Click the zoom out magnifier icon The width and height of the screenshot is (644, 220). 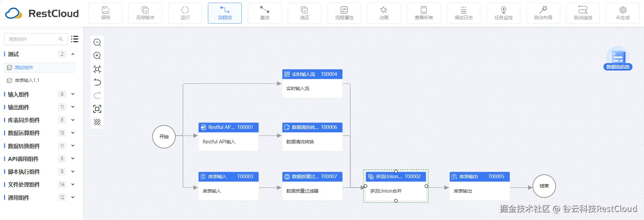point(97,43)
